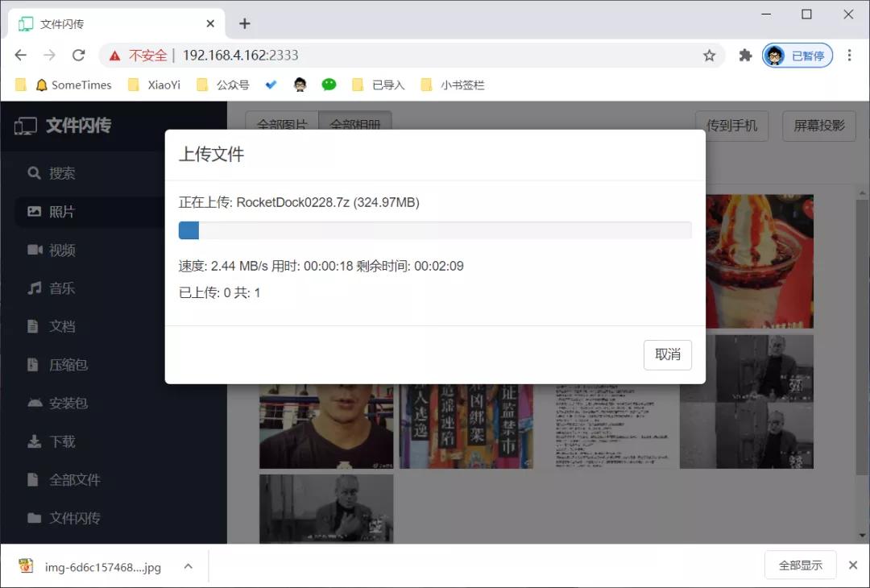Open the Chrome three-dot menu
This screenshot has height=588, width=870.
tap(849, 56)
